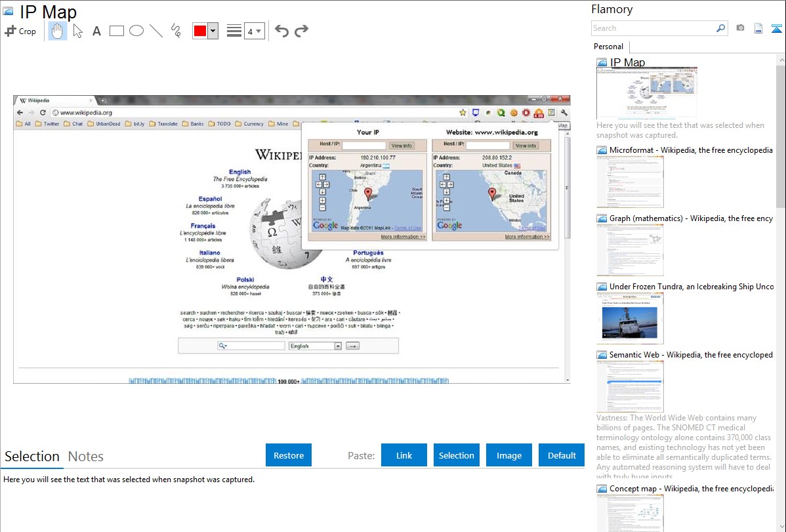This screenshot has height=532, width=786.
Task: Open the IP Map thumbnail in the sidebar
Action: [647, 93]
